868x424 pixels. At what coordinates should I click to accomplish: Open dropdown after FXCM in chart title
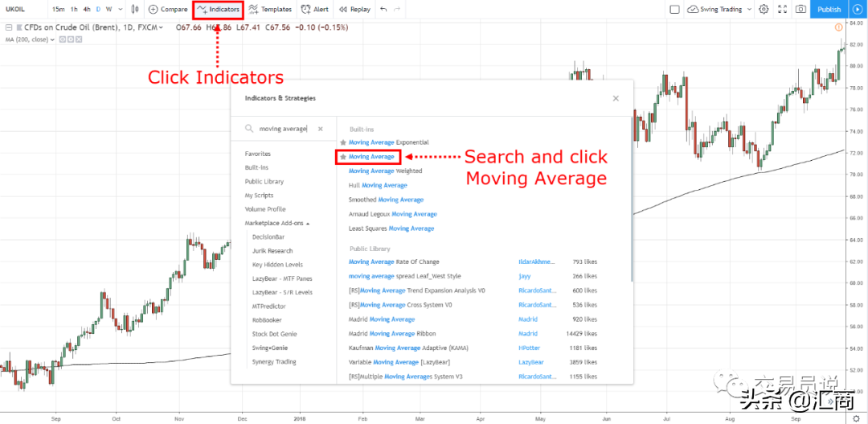click(x=161, y=27)
